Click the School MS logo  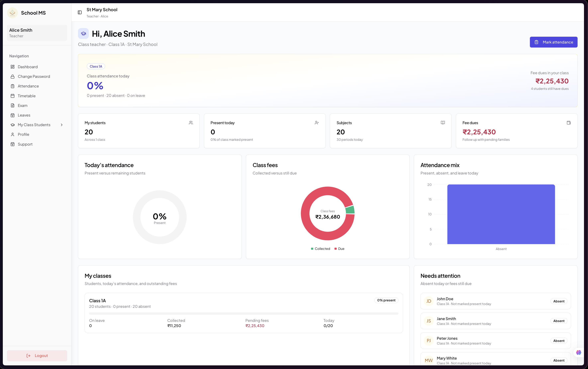point(12,13)
